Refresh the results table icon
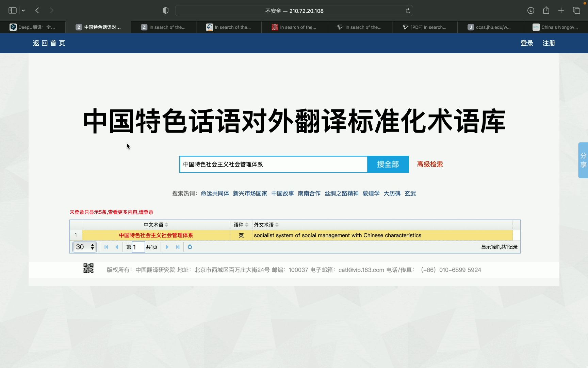Screen dimensions: 588x368 (190, 247)
